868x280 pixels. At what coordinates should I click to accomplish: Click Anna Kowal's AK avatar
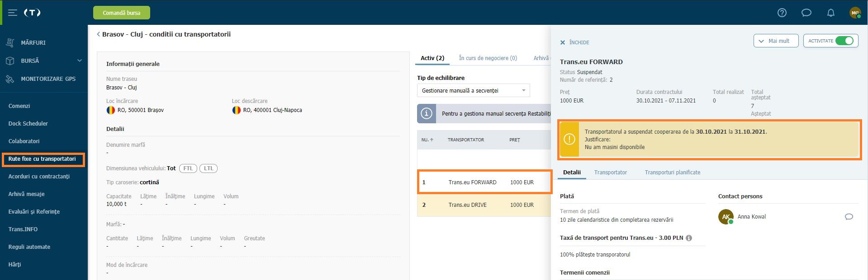pos(726,217)
